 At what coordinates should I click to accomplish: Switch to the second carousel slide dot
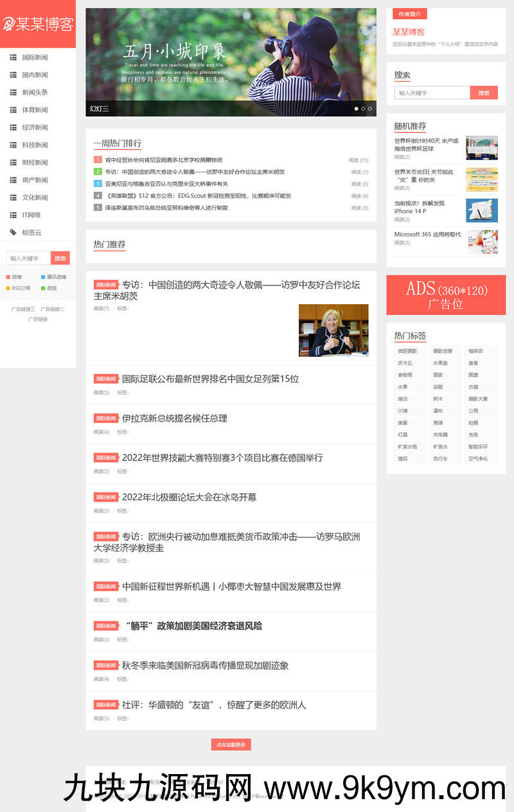click(363, 109)
